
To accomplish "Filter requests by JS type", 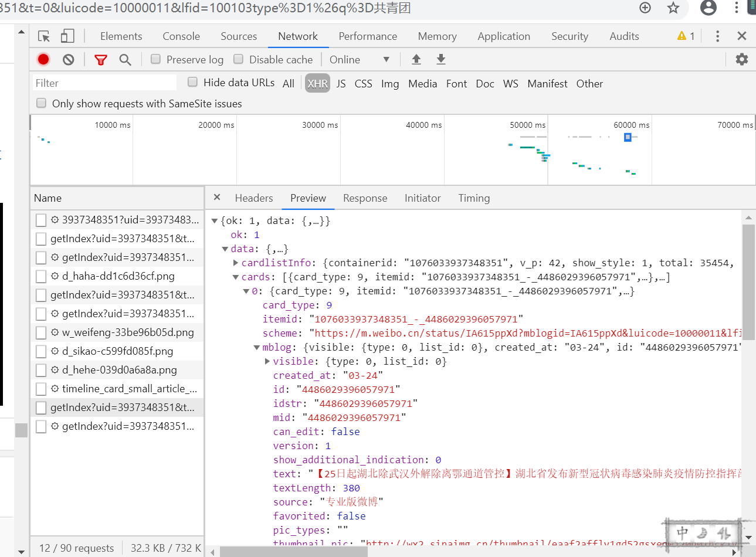I will point(341,83).
